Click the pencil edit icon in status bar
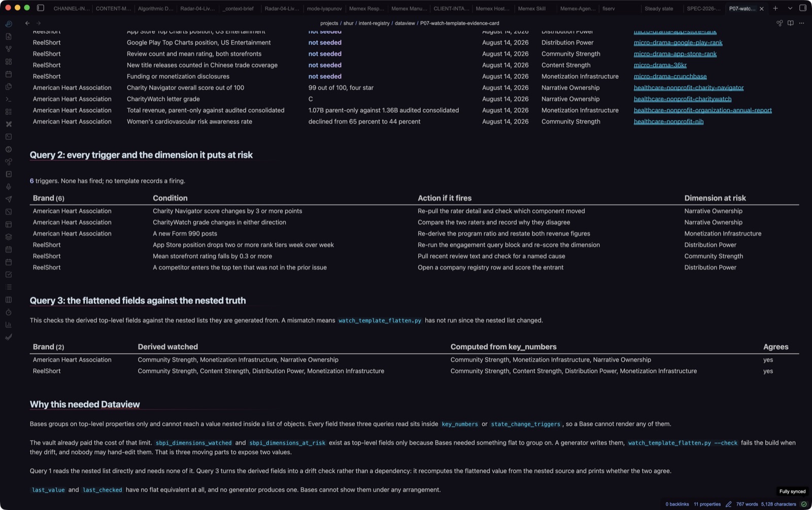The height and width of the screenshot is (510, 812). tap(729, 504)
